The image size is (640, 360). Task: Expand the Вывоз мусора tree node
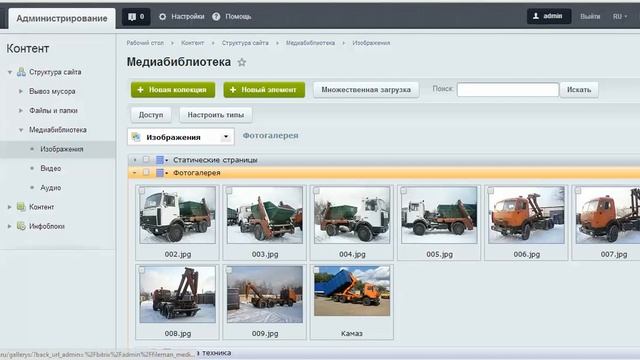[20, 91]
